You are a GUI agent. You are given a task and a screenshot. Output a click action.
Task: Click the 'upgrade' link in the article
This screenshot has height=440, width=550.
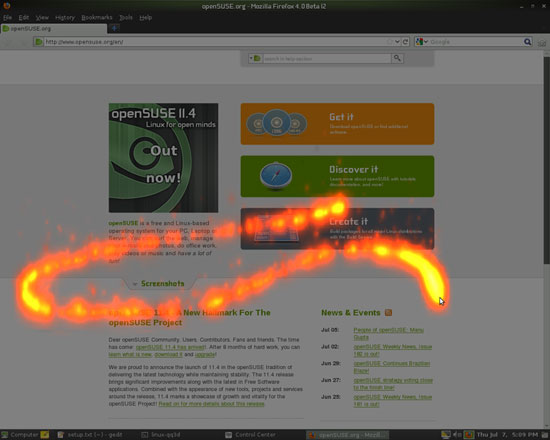(205, 354)
